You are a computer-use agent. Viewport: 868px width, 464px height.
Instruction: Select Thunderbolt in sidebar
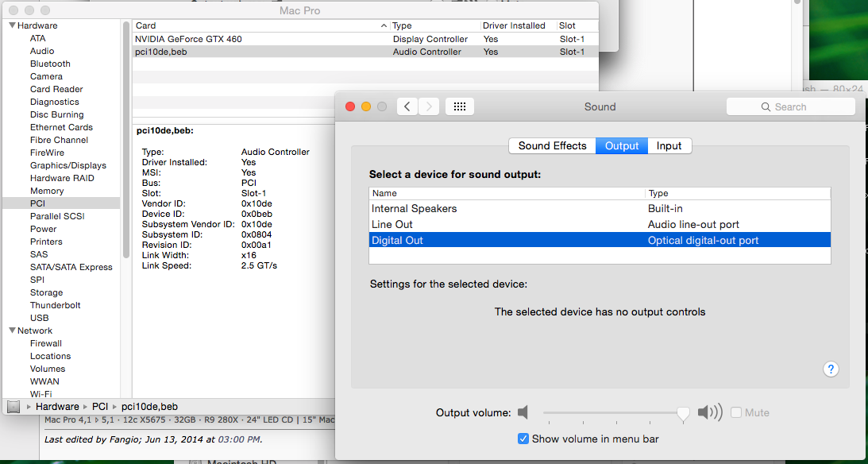(x=56, y=306)
